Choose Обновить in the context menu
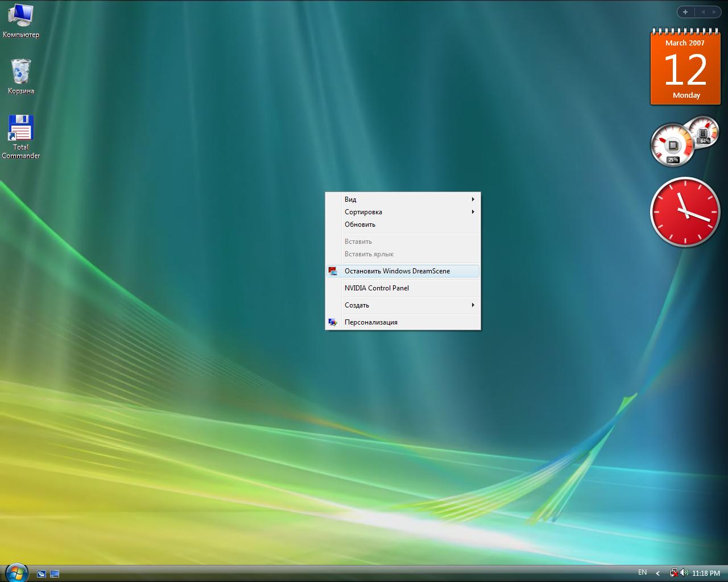728x582 pixels. click(360, 225)
